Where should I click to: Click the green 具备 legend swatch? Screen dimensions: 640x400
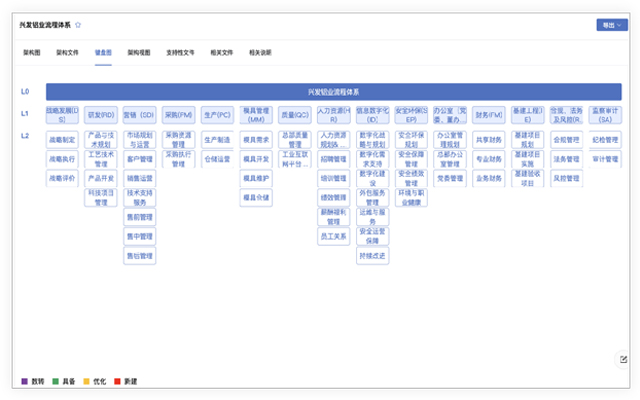pyautogui.click(x=56, y=381)
